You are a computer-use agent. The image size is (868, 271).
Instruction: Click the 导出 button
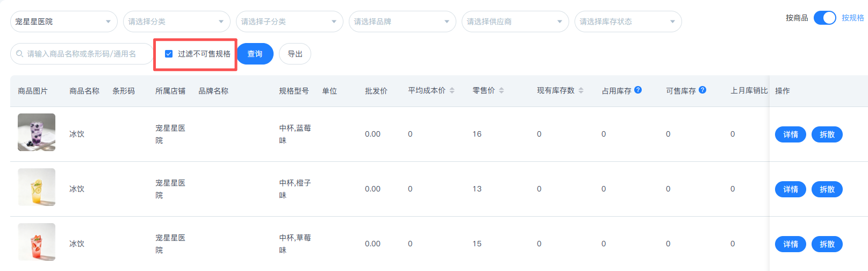(x=295, y=54)
